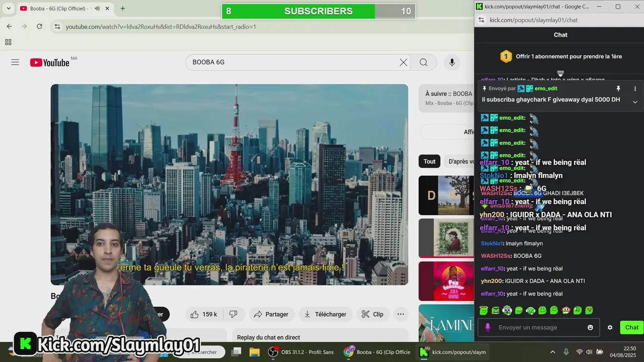Open the tab search dropdown arrow
Viewport: 644px width, 362px height.
pos(9,9)
